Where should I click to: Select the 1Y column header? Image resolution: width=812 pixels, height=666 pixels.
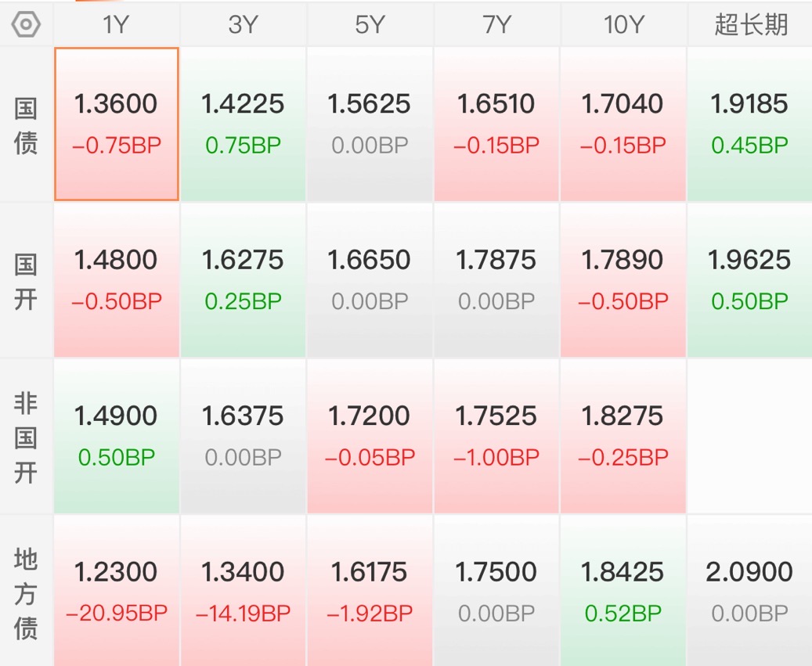tap(116, 24)
